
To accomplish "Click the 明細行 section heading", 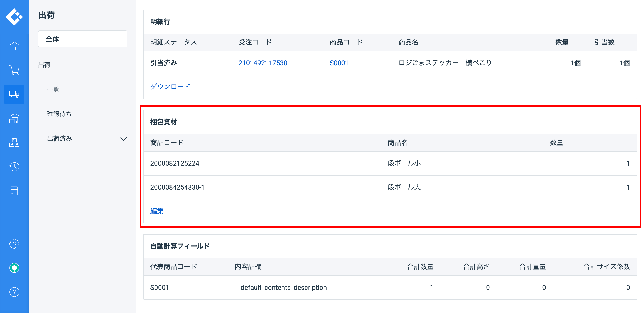I will (x=160, y=22).
